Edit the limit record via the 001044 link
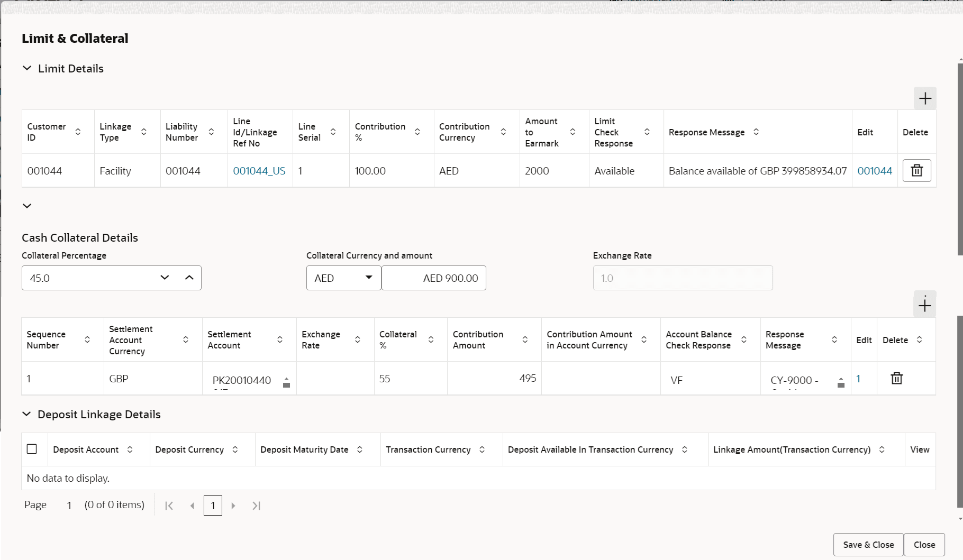Image resolution: width=963 pixels, height=560 pixels. click(x=875, y=170)
